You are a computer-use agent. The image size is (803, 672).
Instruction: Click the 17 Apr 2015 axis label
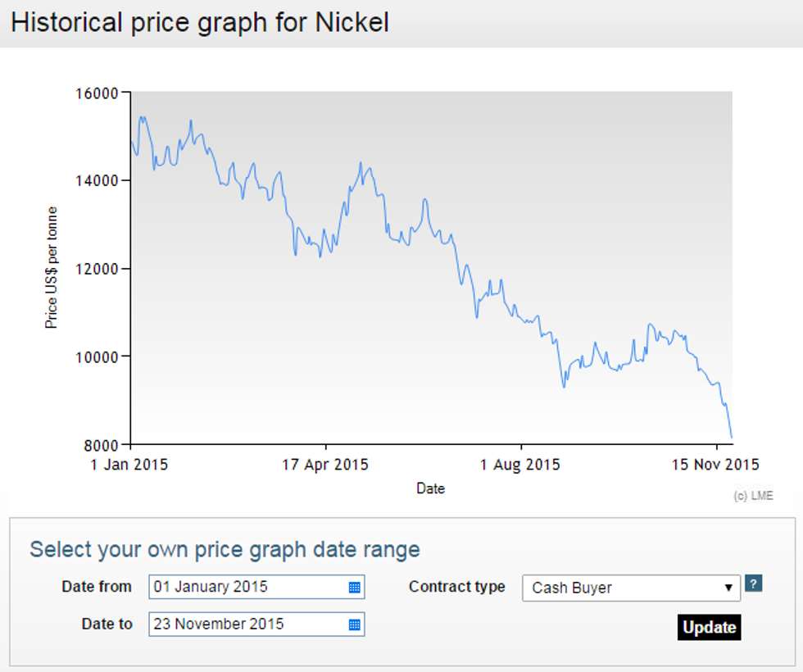click(x=325, y=465)
